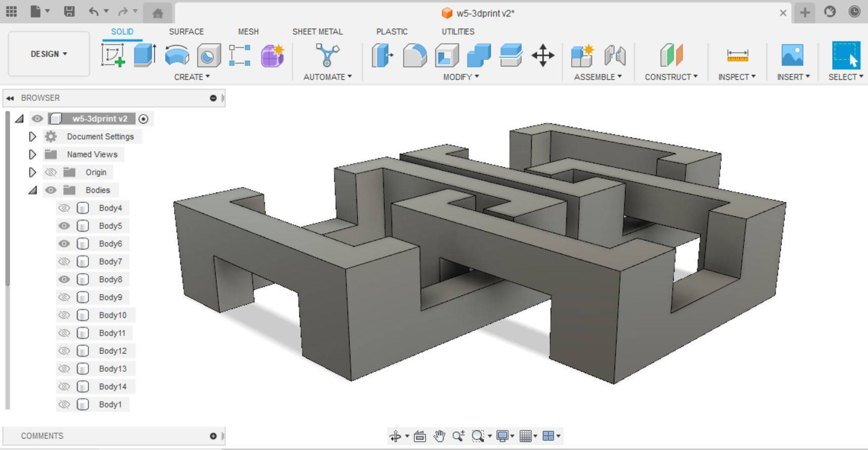
Task: Open the ASSEMBLE dropdown menu
Action: (x=598, y=77)
